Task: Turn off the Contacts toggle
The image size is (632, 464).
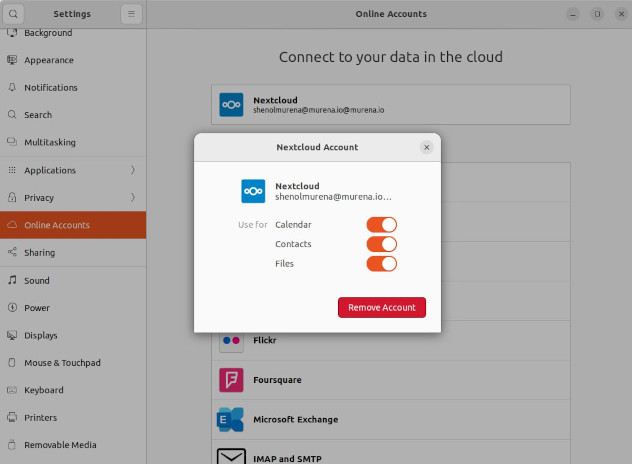Action: 381,244
